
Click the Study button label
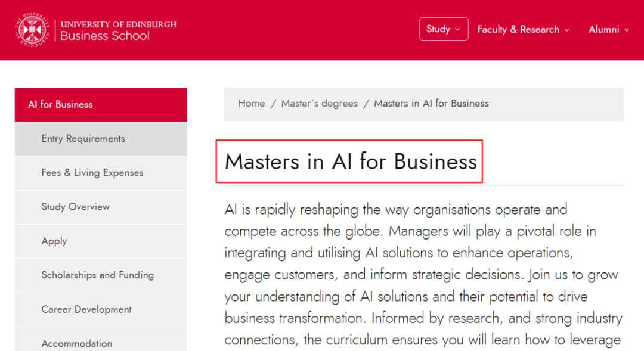click(438, 29)
